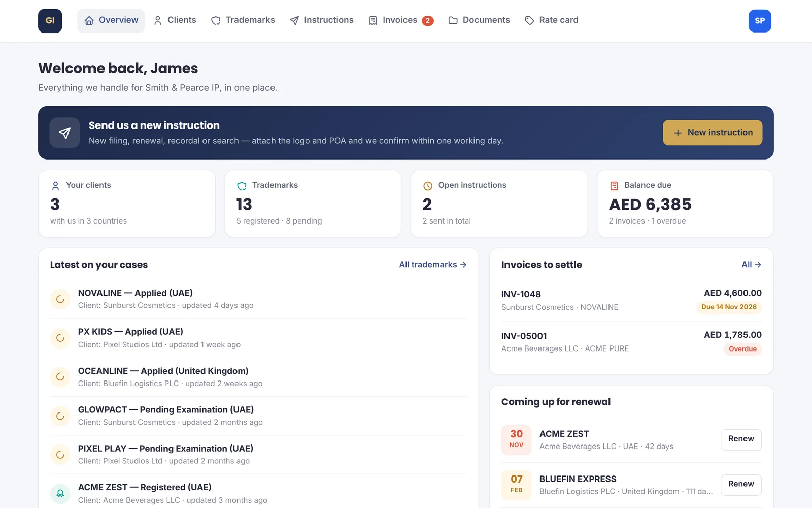
Task: Open the Rate card tab
Action: click(x=552, y=21)
